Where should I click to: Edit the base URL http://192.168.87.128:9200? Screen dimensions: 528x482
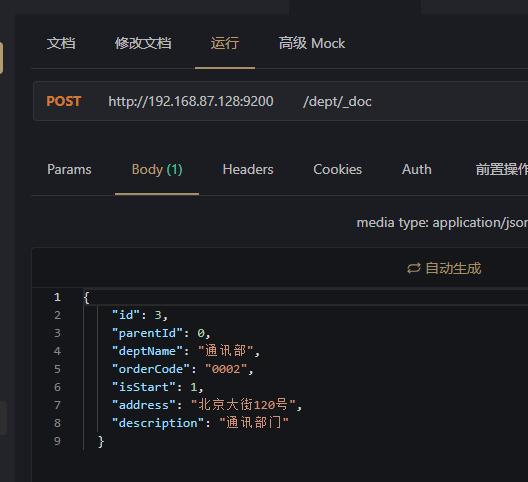(x=191, y=101)
